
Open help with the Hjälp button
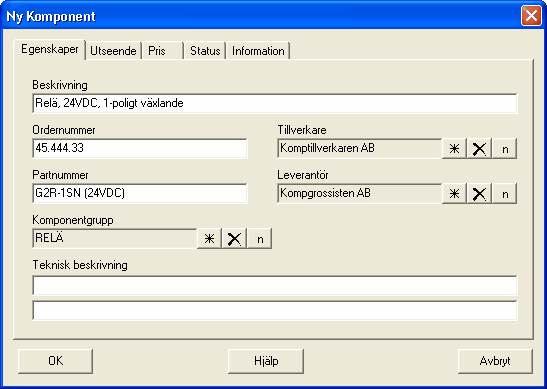(266, 361)
